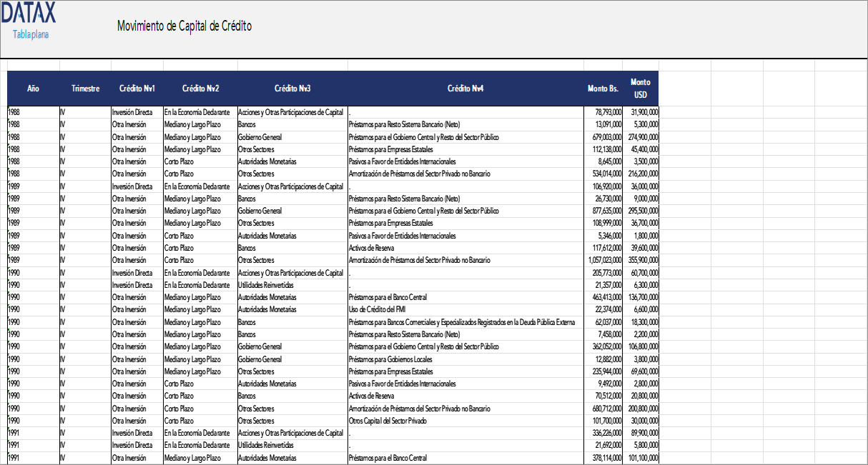Select Autoridades Monetarias in the 22,374,000 row
This screenshot has width=868, height=465.
point(292,309)
